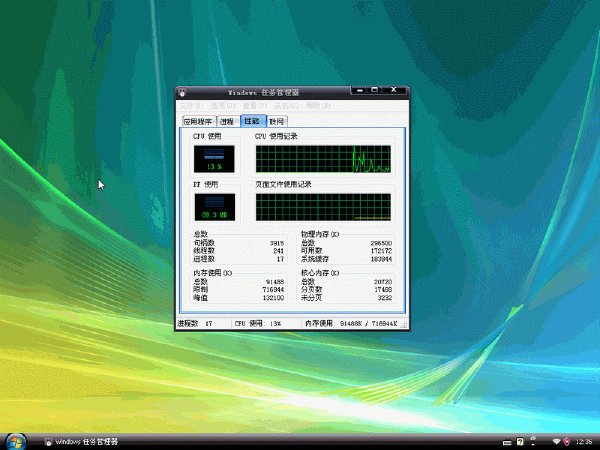The width and height of the screenshot is (600, 450).
Task: Click the CPU usage gauge showing 13%
Action: click(214, 159)
